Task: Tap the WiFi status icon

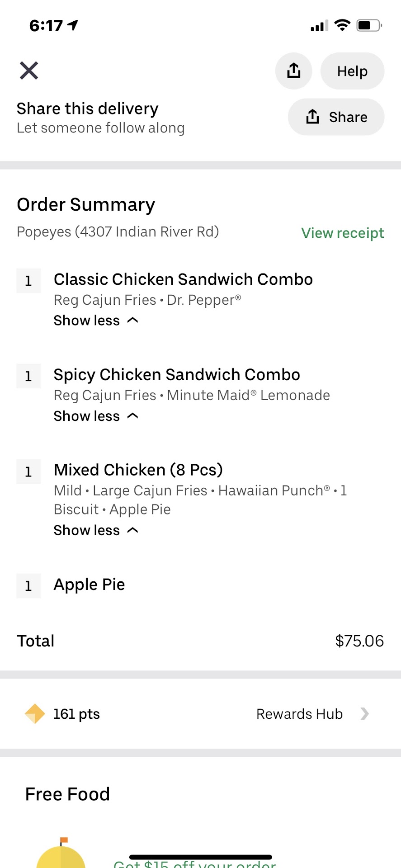Action: tap(342, 25)
